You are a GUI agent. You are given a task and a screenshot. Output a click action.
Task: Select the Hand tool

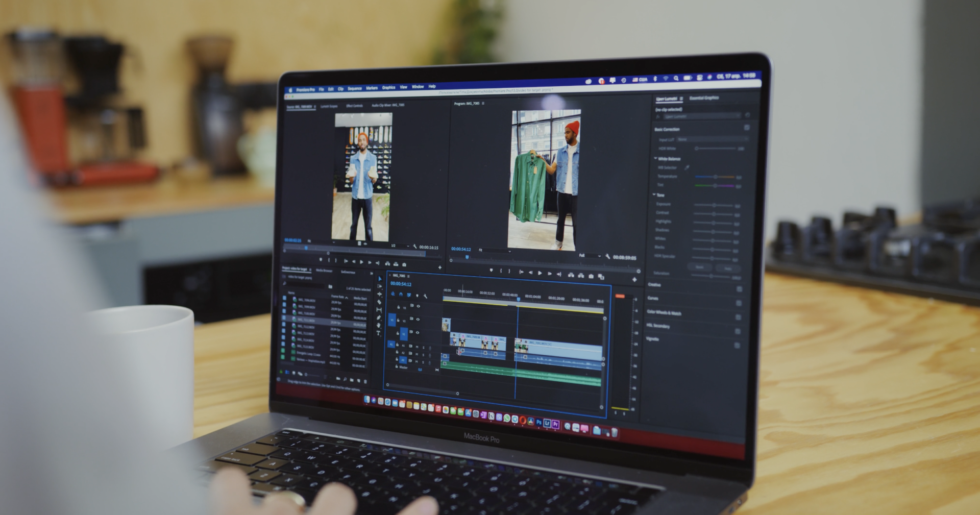379,325
